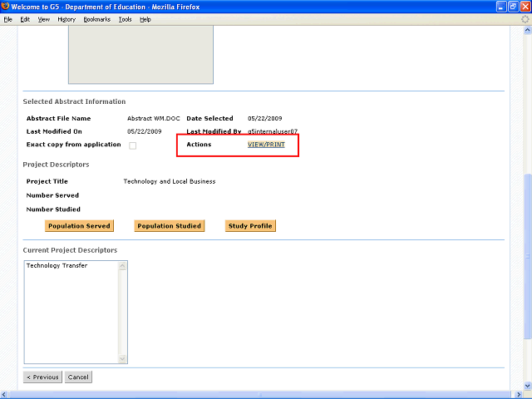Select Technology Transfer in the descriptors list
The height and width of the screenshot is (399, 532).
pyautogui.click(x=57, y=266)
